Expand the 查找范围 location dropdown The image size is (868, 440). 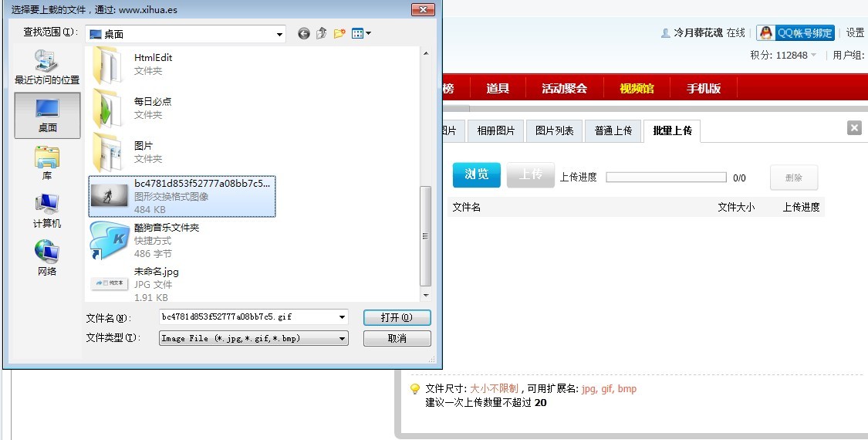click(279, 35)
